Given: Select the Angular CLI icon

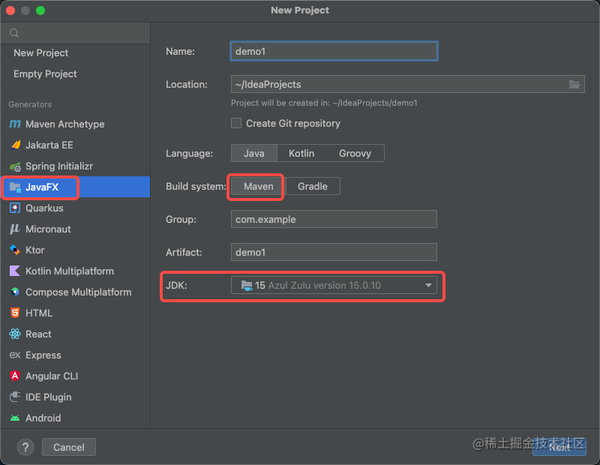Looking at the screenshot, I should click(x=15, y=376).
